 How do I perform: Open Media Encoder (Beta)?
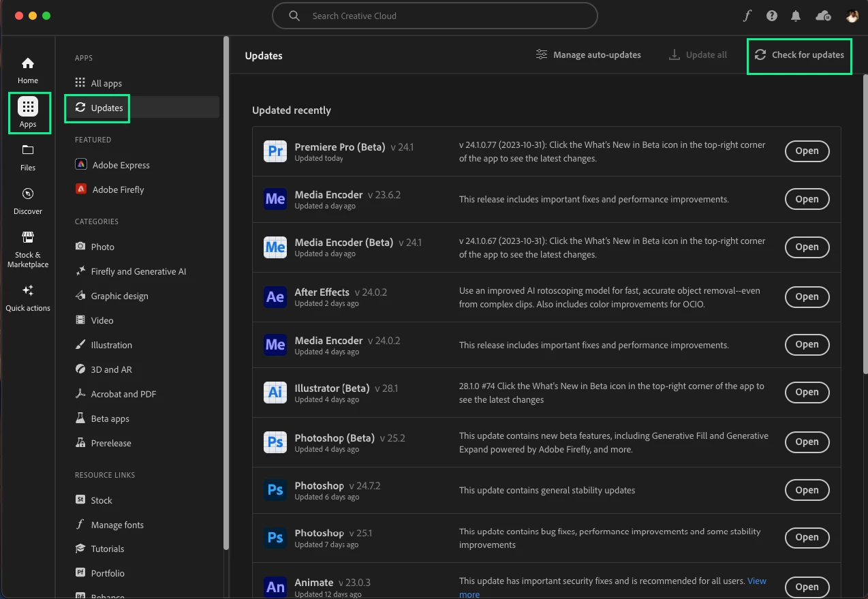point(807,247)
